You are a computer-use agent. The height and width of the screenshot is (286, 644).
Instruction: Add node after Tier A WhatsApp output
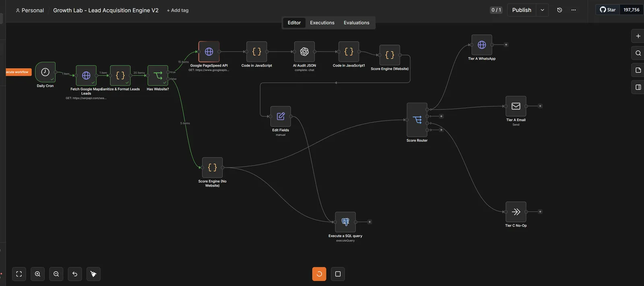click(506, 45)
